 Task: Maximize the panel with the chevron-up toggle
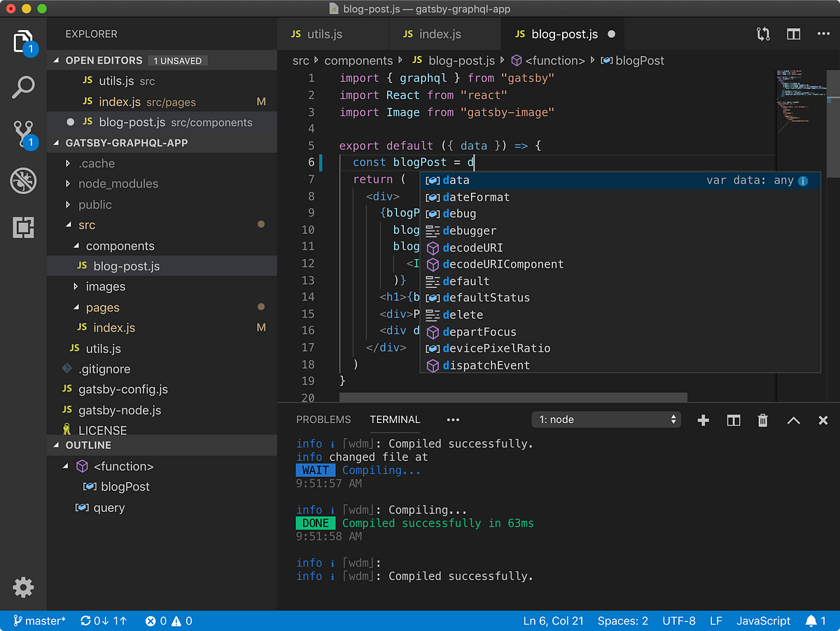pyautogui.click(x=793, y=420)
